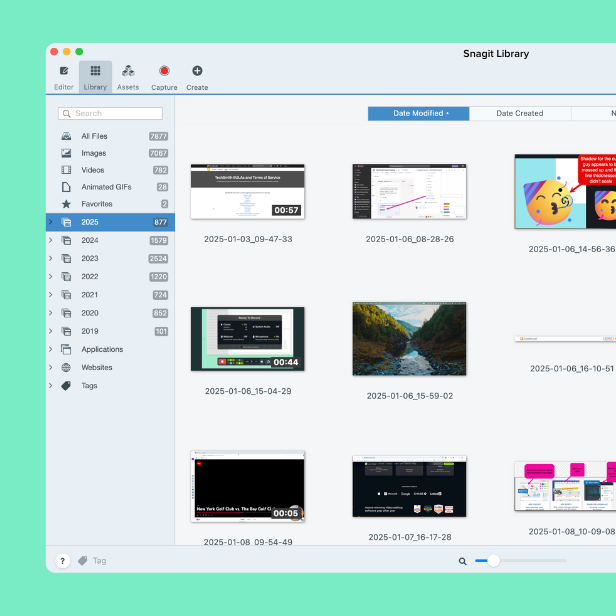Screen dimensions: 616x616
Task: Click the file name 2025-01-07_16-17-28
Action: pyautogui.click(x=410, y=537)
